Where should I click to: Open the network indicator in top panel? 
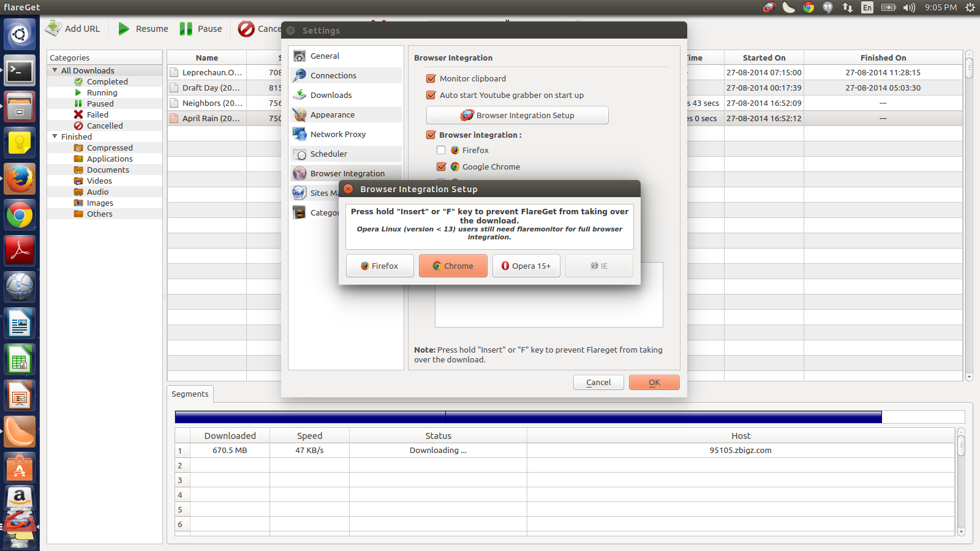848,7
